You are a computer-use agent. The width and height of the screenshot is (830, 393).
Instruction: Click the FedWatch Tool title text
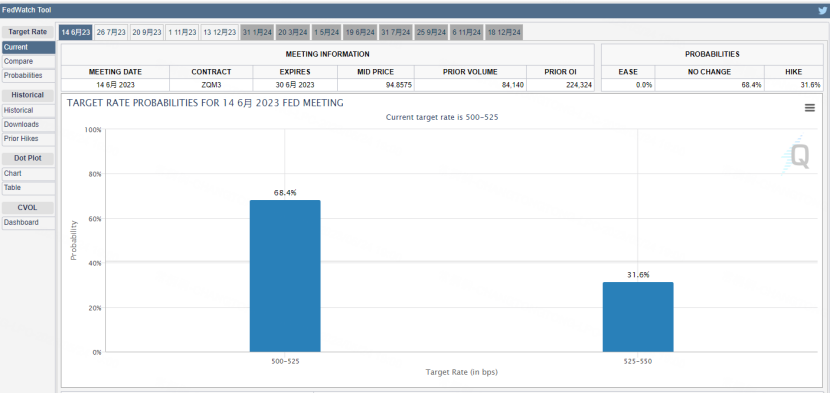coord(26,10)
